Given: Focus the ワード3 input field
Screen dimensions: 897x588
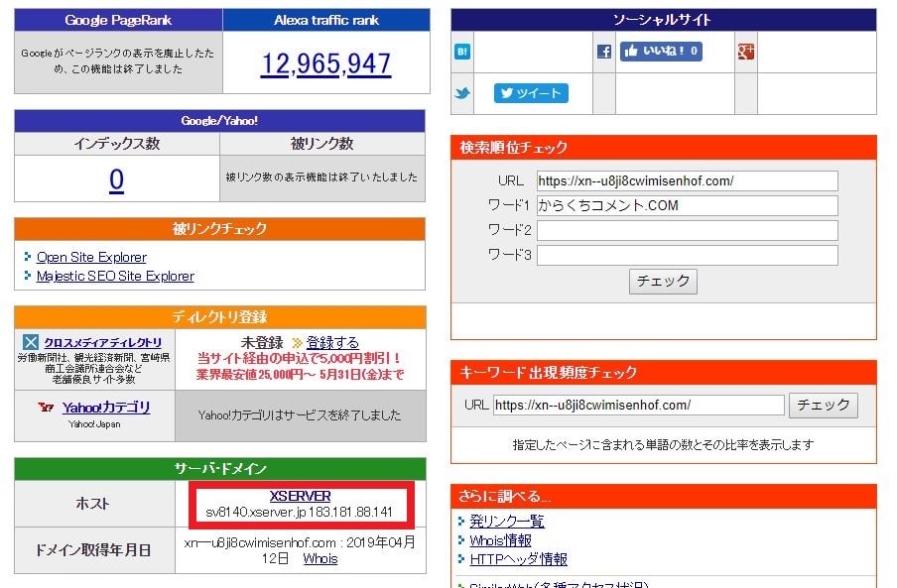Looking at the screenshot, I should point(687,255).
